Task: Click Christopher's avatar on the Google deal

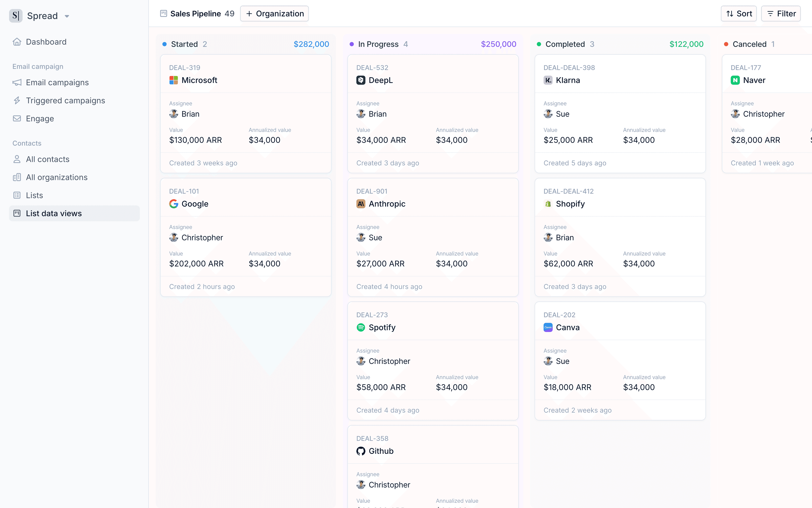Action: (x=173, y=238)
